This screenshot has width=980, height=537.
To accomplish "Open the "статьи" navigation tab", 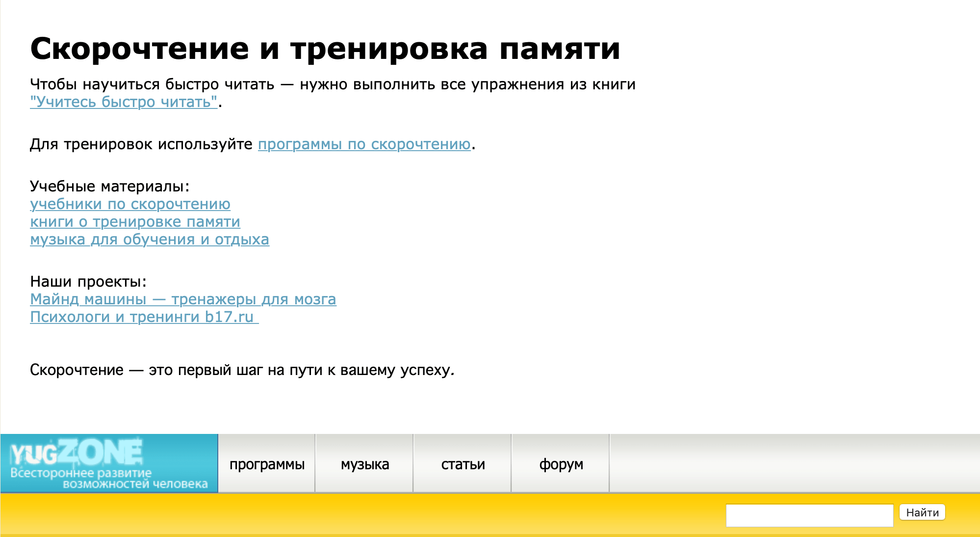I will [x=463, y=464].
